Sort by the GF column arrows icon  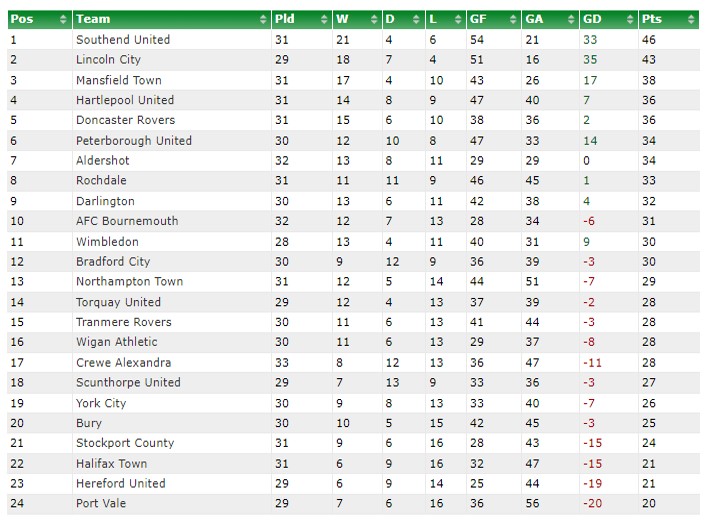click(x=513, y=19)
